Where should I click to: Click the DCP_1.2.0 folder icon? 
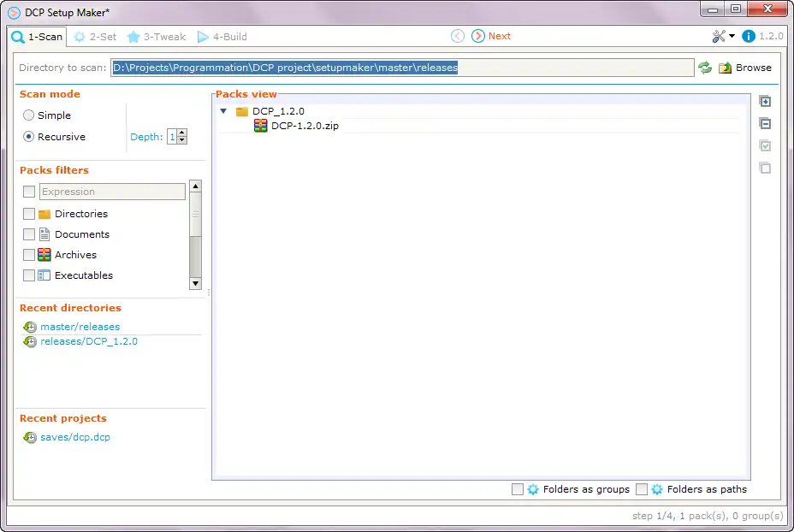click(x=242, y=111)
